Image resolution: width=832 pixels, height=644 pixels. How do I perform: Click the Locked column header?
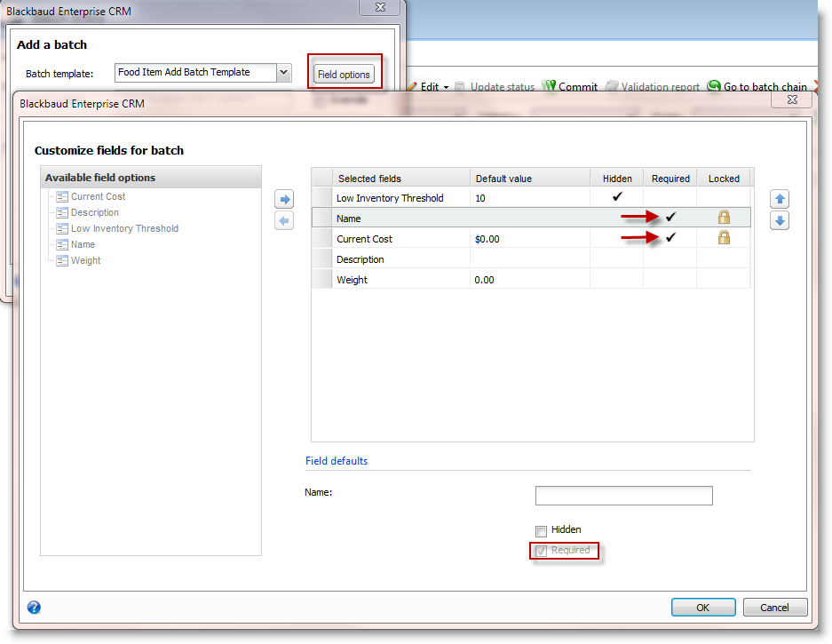click(724, 179)
